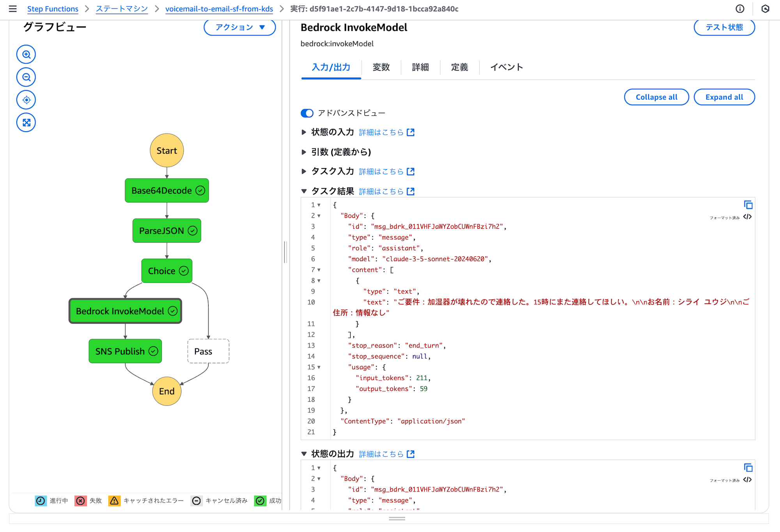Fit graph to screen with expand icon
The image size is (780, 532).
coord(26,122)
